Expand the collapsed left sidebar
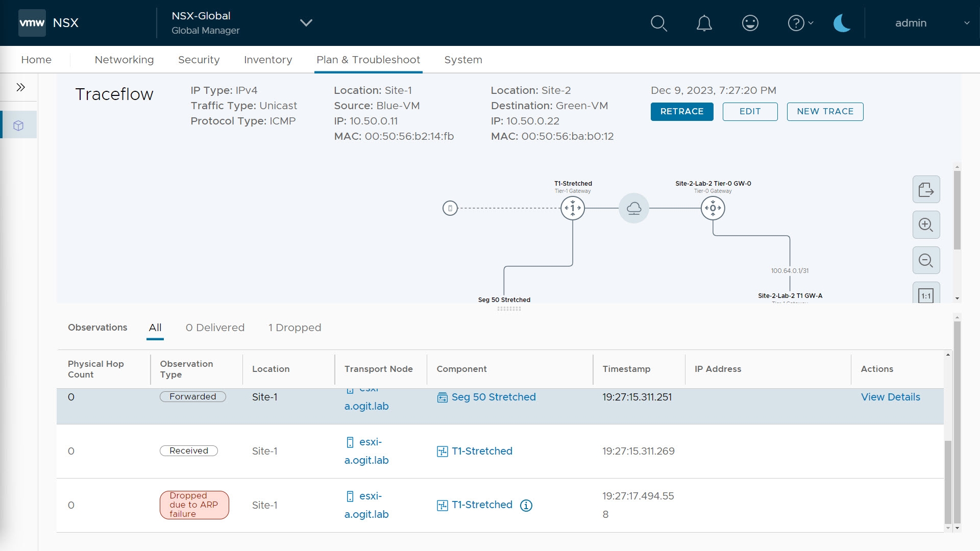The height and width of the screenshot is (551, 980). click(20, 87)
